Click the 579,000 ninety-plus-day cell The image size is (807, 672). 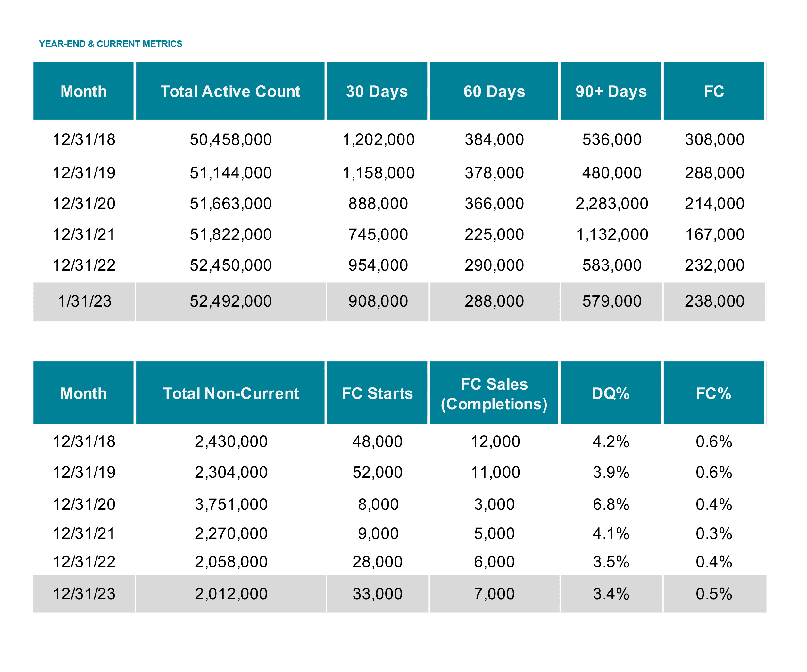point(612,301)
